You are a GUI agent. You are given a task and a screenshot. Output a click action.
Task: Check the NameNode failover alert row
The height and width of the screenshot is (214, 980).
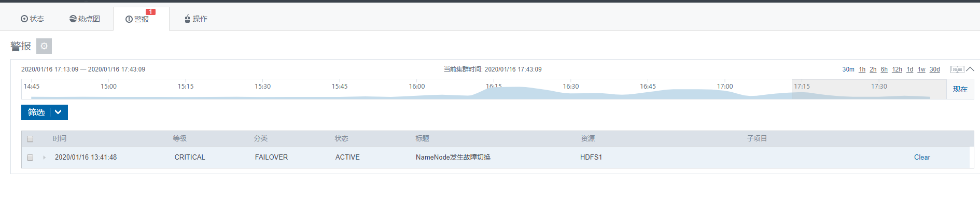[30, 158]
